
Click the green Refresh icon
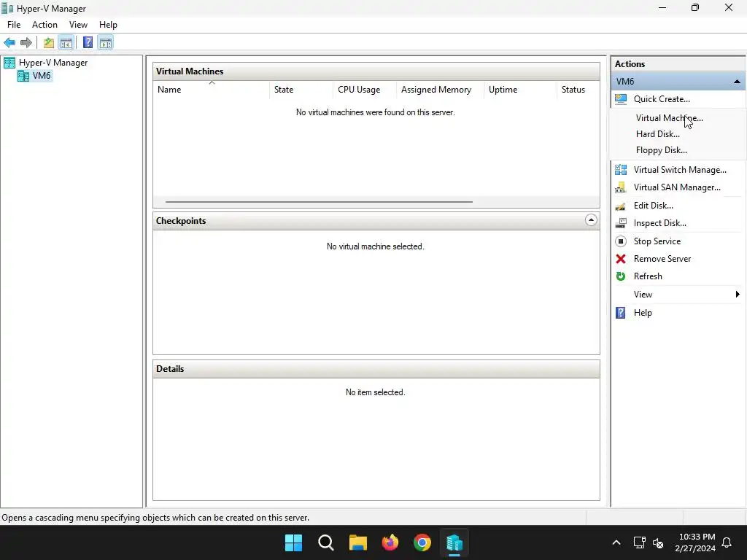(x=621, y=276)
